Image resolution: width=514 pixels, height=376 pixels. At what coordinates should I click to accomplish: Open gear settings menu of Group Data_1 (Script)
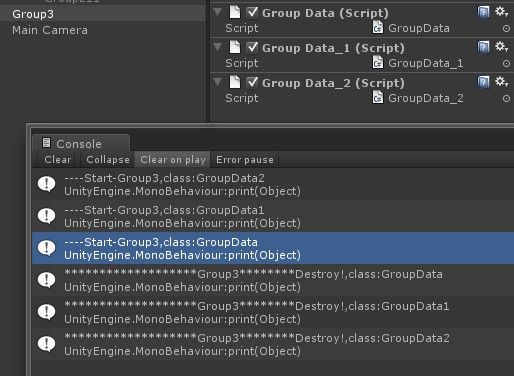(501, 47)
